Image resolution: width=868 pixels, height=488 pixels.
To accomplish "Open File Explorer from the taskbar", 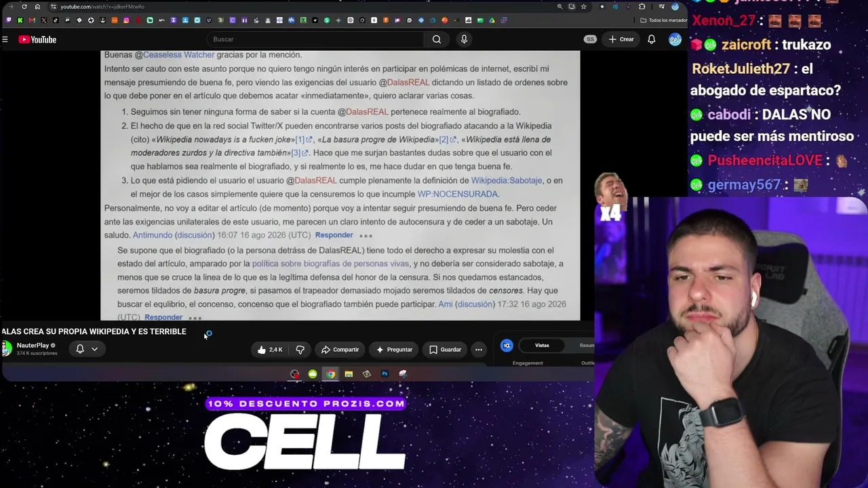I will click(x=349, y=374).
